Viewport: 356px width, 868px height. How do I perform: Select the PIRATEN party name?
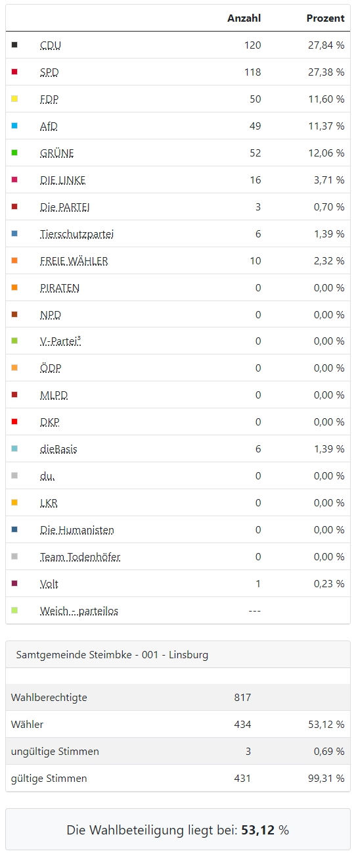click(60, 287)
